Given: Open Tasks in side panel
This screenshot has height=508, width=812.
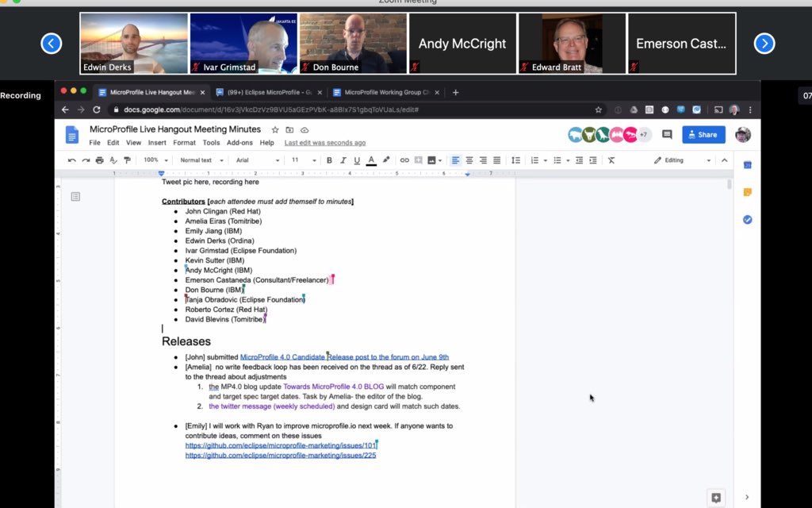Looking at the screenshot, I should 747,220.
